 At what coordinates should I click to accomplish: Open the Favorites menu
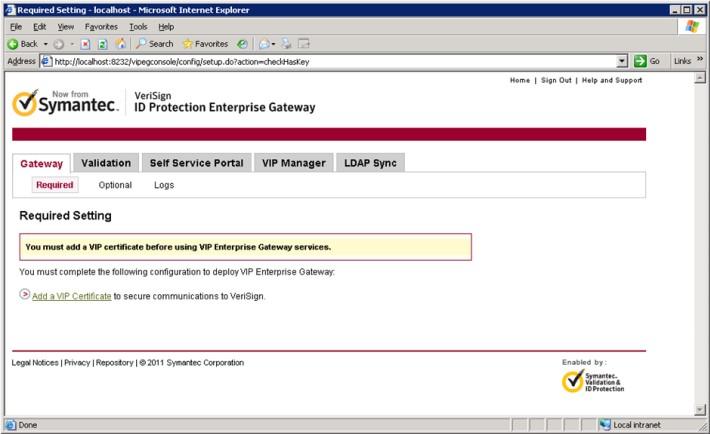101,27
